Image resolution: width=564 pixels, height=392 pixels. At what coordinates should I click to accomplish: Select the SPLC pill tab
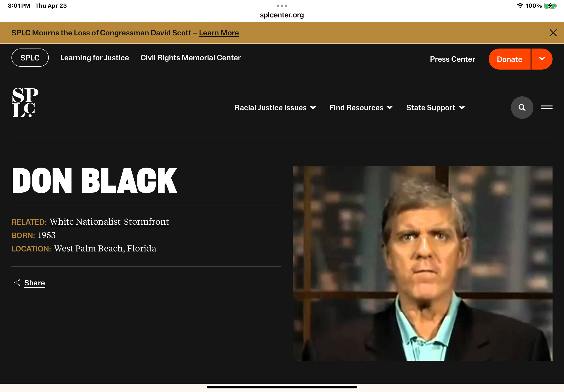(x=30, y=58)
